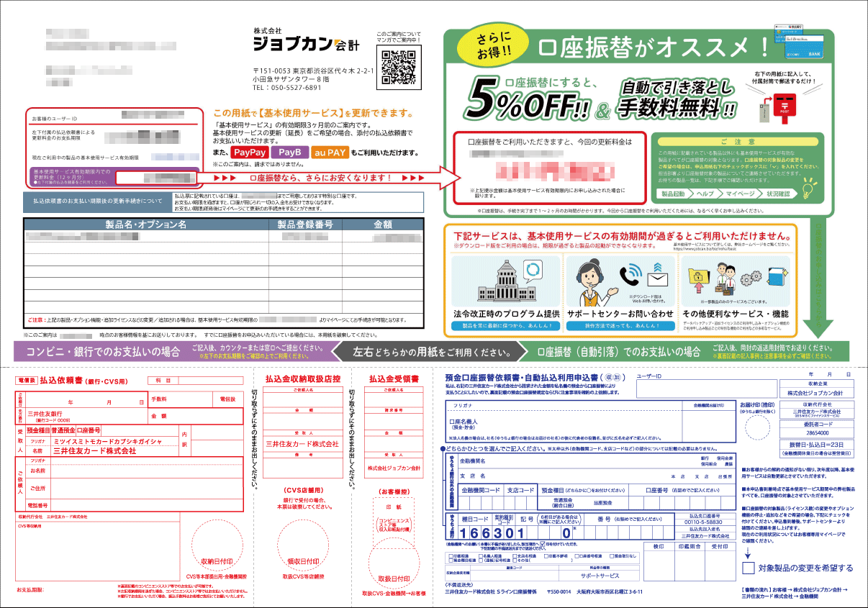
Task: Click the light bulb icon in ご注意 box
Action: click(x=809, y=187)
